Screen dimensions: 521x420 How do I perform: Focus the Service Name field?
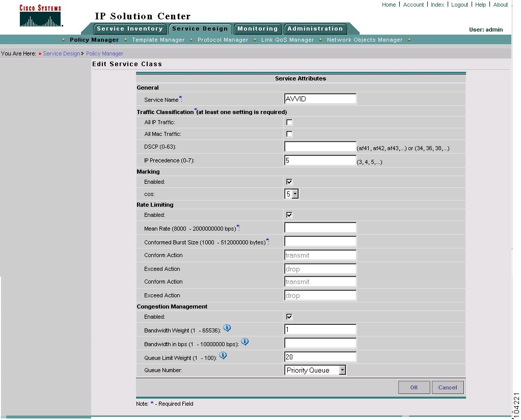[x=320, y=99]
